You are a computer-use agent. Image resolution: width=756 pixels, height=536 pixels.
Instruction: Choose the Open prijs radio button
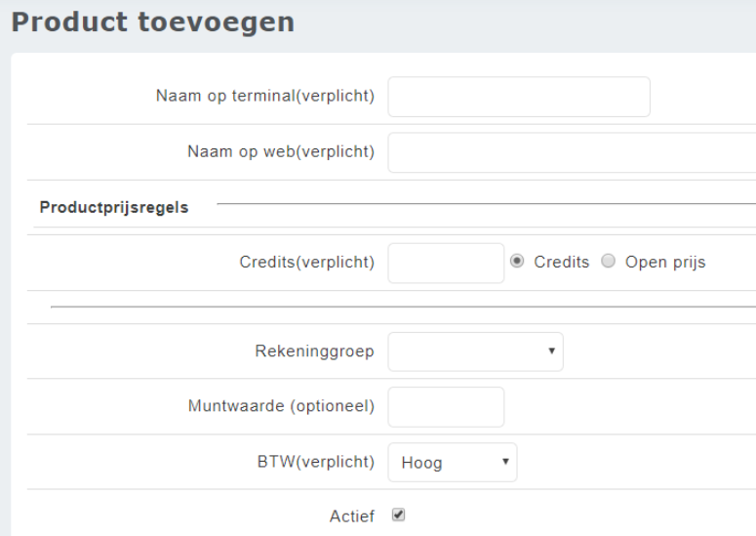pyautogui.click(x=609, y=262)
